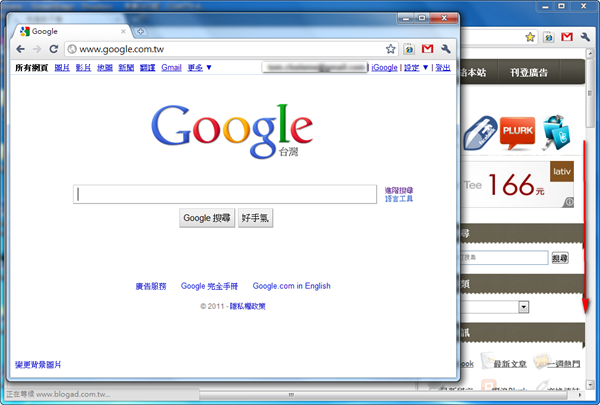
Task: Click the 登出 (Sign out) link
Action: coord(443,68)
